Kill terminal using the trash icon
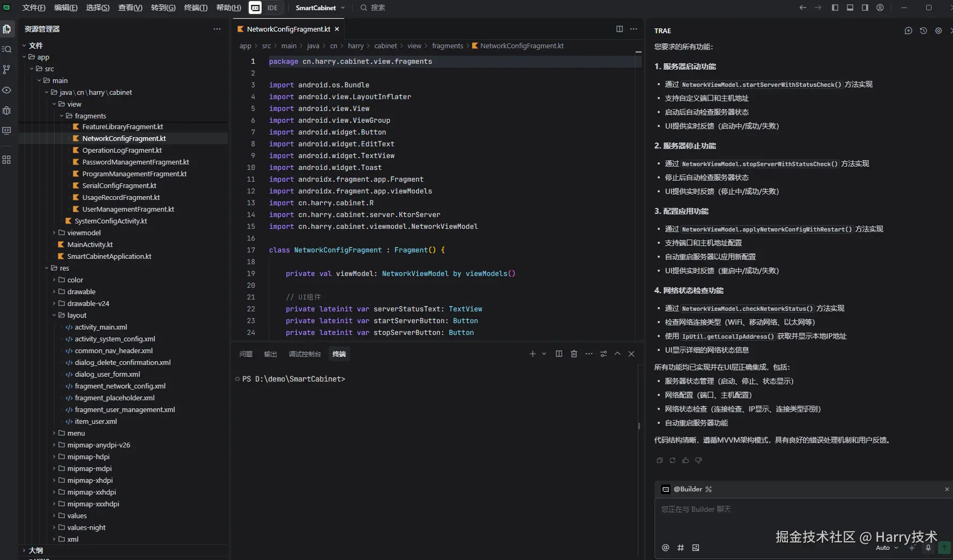This screenshot has height=560, width=953. tap(574, 354)
